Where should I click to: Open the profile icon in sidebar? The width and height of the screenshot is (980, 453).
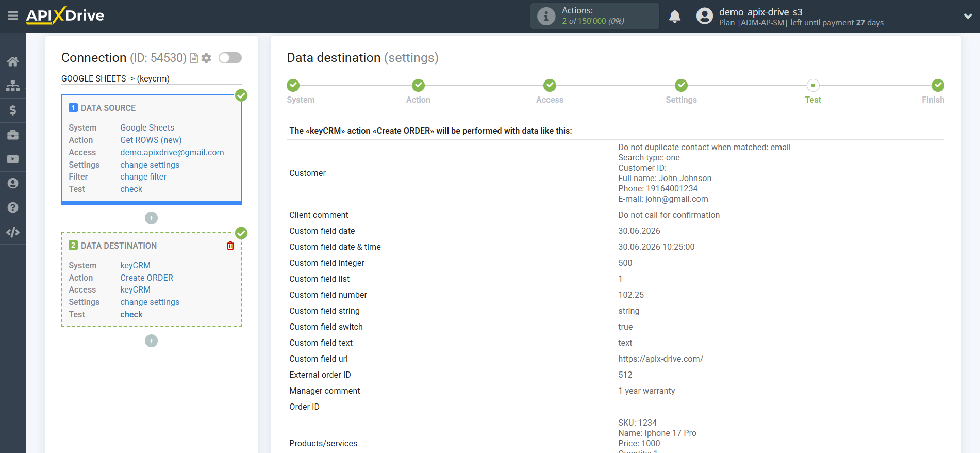pos(13,183)
